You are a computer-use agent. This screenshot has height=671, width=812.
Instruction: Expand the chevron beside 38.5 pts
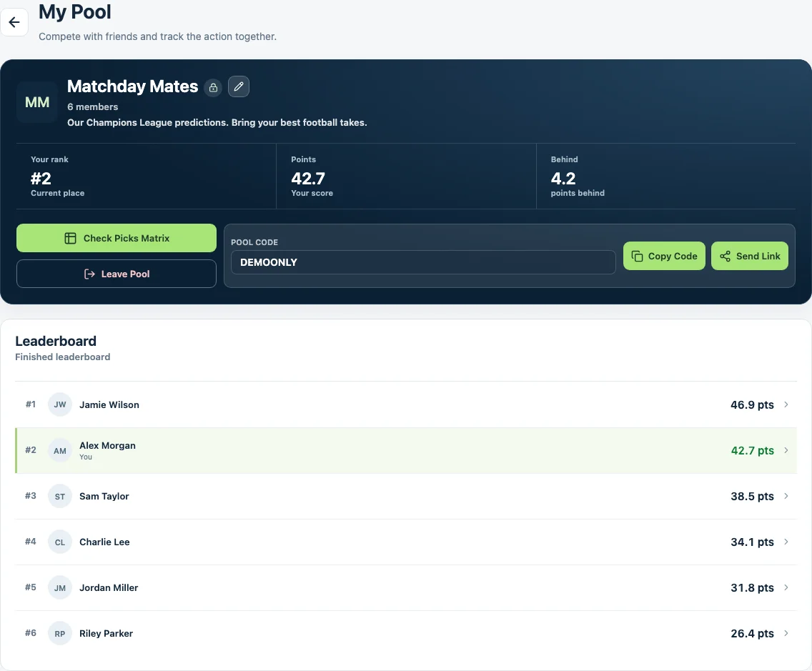(x=786, y=496)
